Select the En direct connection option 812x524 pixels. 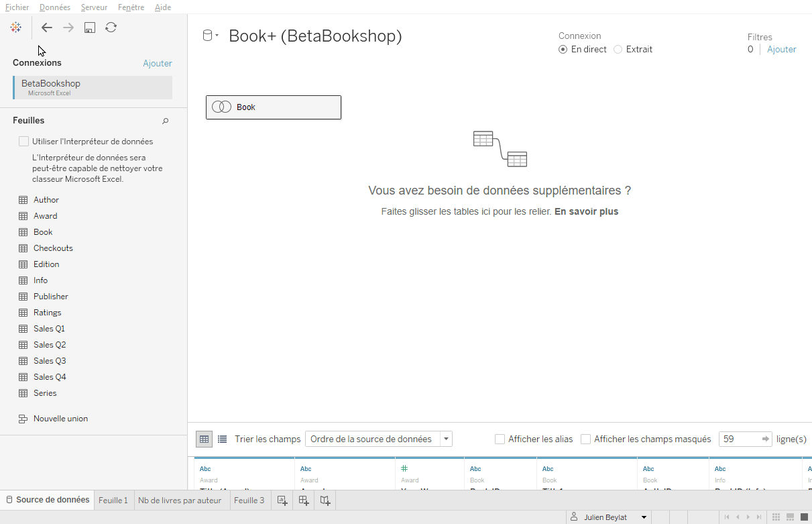click(563, 50)
